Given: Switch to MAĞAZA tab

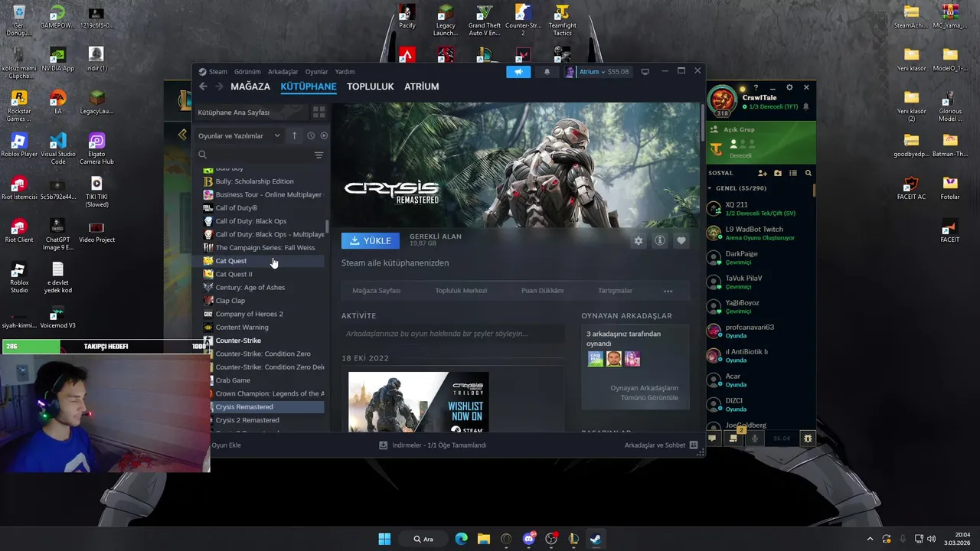Looking at the screenshot, I should pos(250,86).
